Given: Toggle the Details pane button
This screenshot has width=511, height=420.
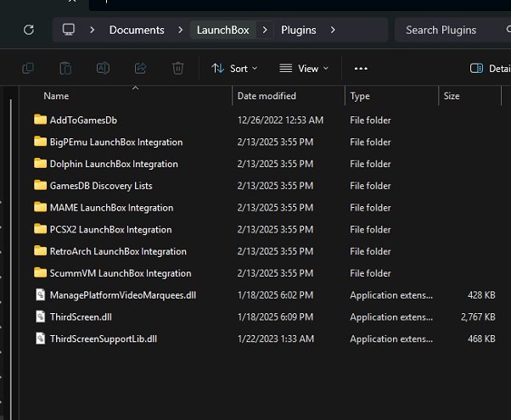Looking at the screenshot, I should pos(490,69).
